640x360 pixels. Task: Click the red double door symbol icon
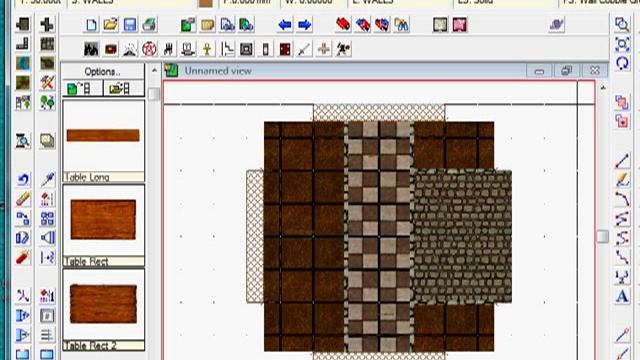click(x=285, y=49)
